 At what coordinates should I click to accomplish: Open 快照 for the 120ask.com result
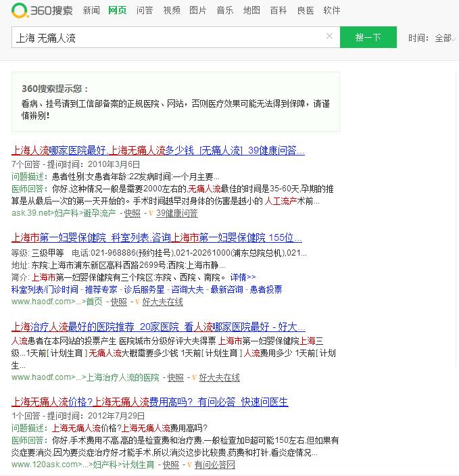(171, 465)
